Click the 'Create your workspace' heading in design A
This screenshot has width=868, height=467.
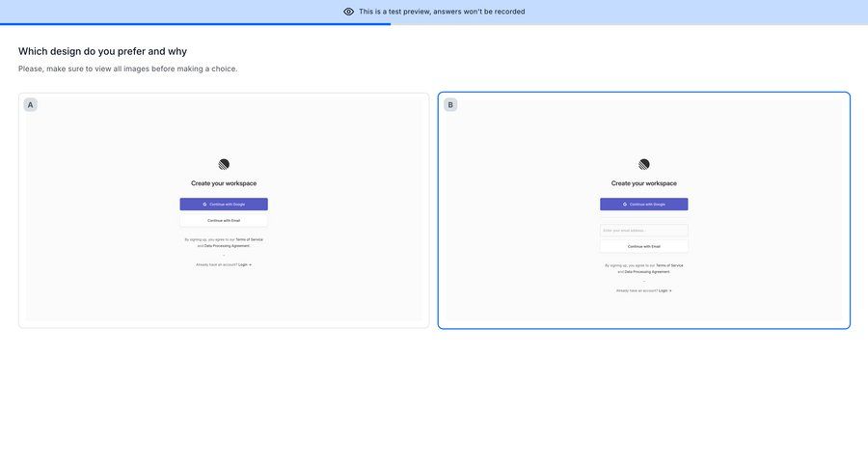(224, 183)
